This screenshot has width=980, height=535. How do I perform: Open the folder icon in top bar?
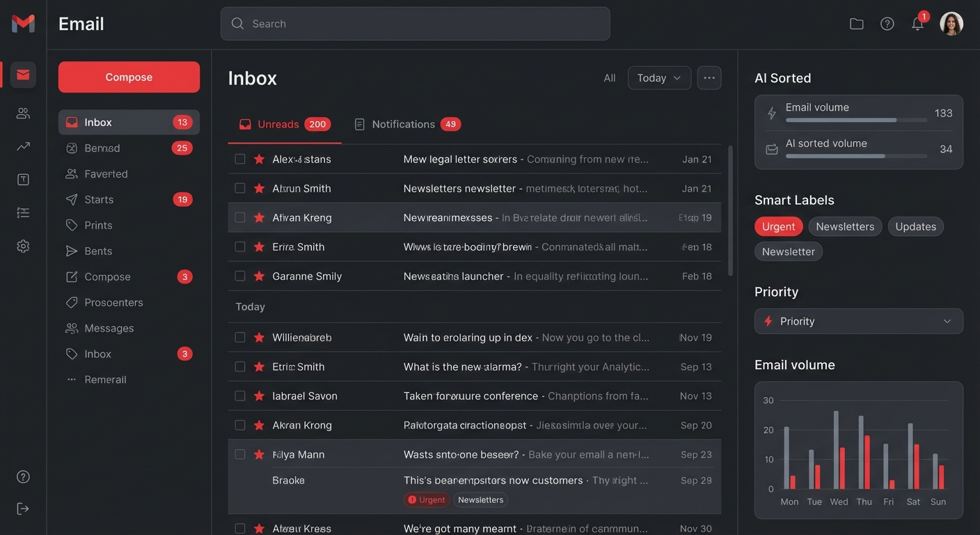857,24
